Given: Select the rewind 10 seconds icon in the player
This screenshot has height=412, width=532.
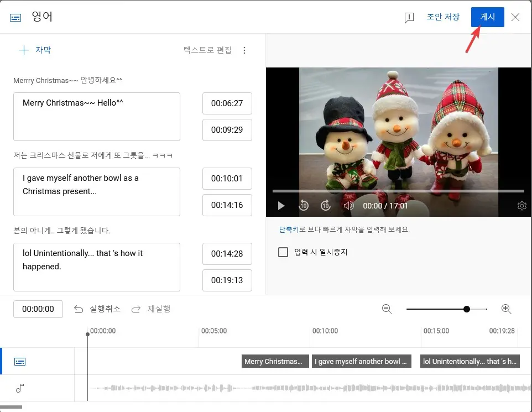Looking at the screenshot, I should (304, 205).
